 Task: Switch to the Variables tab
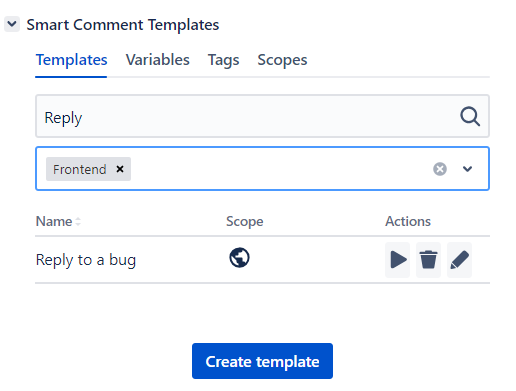pyautogui.click(x=158, y=60)
